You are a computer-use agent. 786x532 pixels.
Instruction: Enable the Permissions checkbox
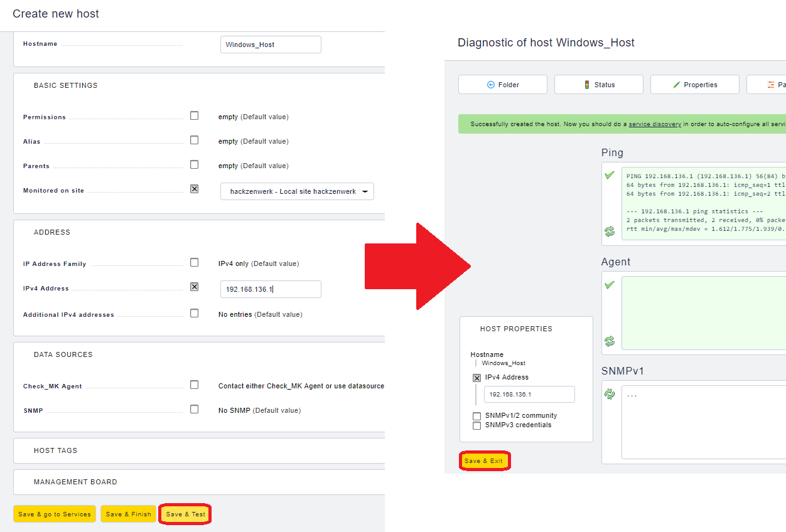(x=194, y=116)
